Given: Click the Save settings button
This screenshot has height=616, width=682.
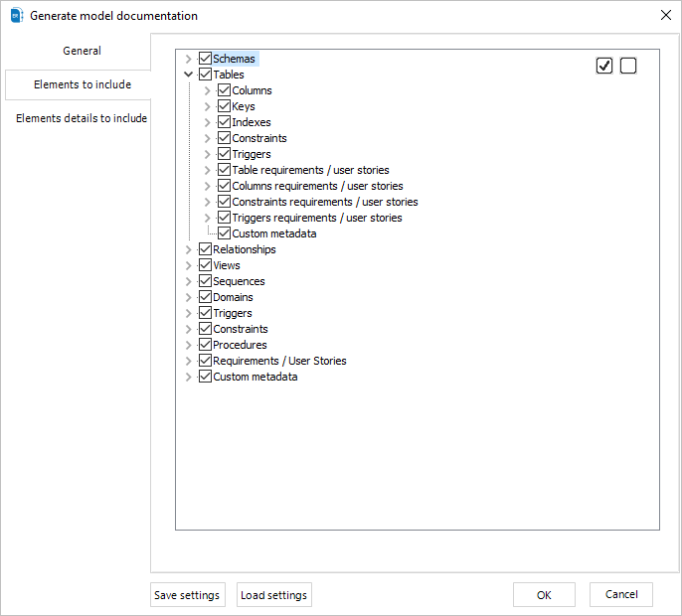Looking at the screenshot, I should [188, 595].
